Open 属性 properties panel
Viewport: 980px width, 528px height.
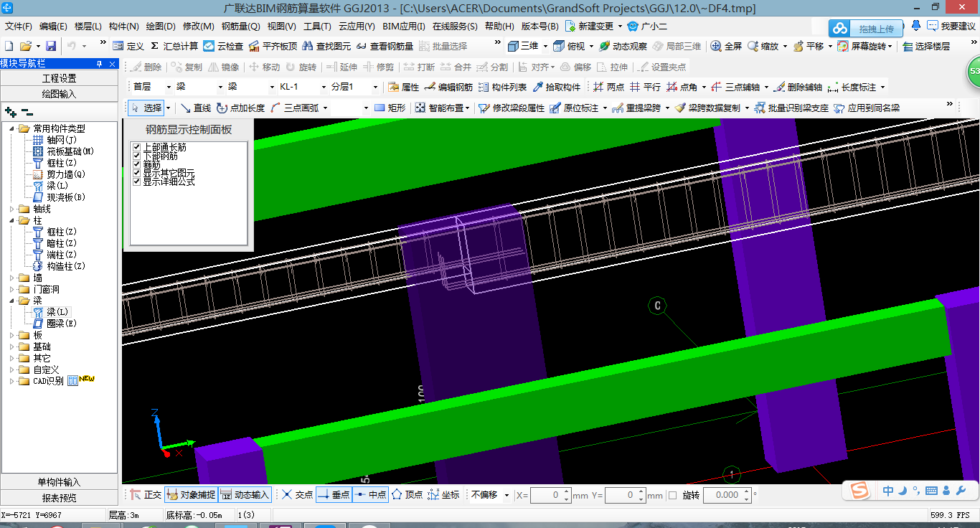pos(403,87)
